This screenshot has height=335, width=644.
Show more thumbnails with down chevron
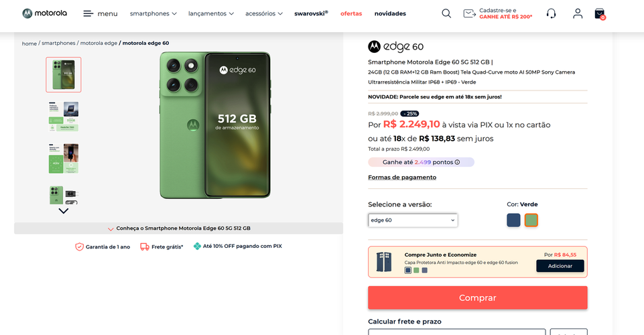[63, 211]
